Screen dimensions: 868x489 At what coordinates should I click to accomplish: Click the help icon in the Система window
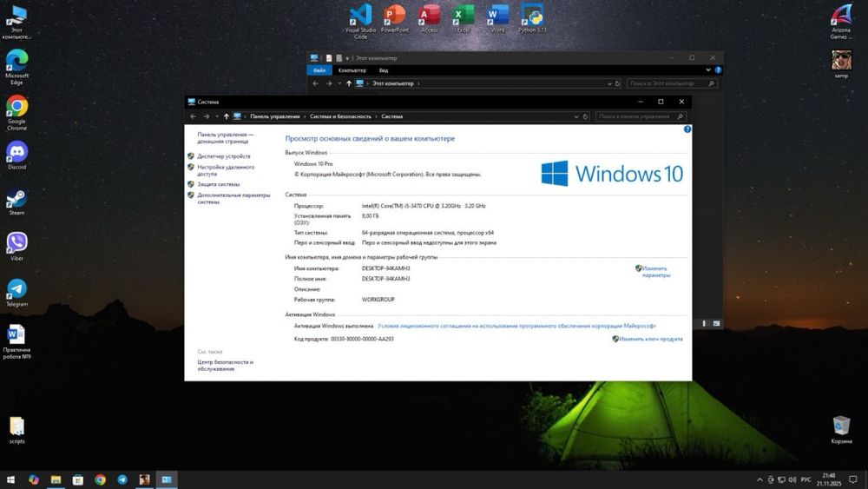pos(687,129)
